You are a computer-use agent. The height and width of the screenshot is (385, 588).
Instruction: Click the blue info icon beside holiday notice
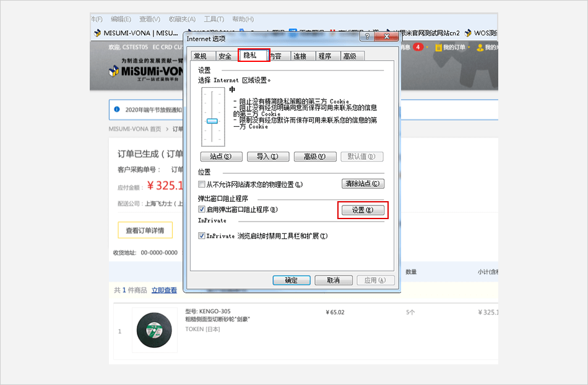[116, 110]
